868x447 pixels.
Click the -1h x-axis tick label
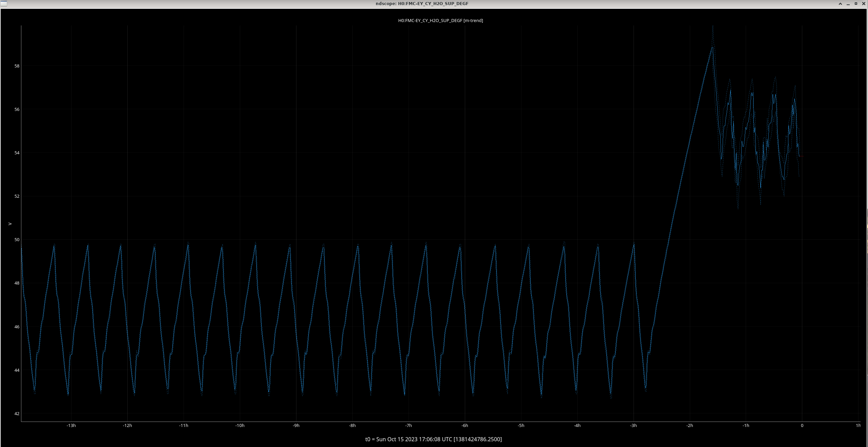pos(746,426)
